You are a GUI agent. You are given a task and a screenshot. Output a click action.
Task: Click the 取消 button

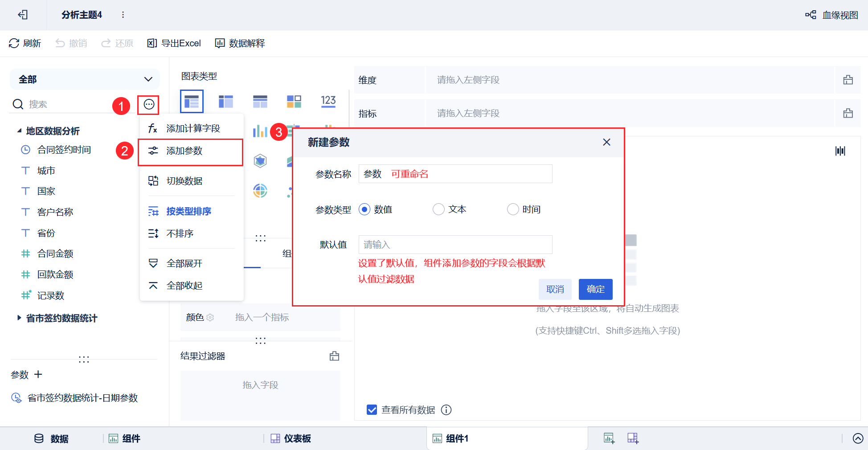tap(555, 289)
